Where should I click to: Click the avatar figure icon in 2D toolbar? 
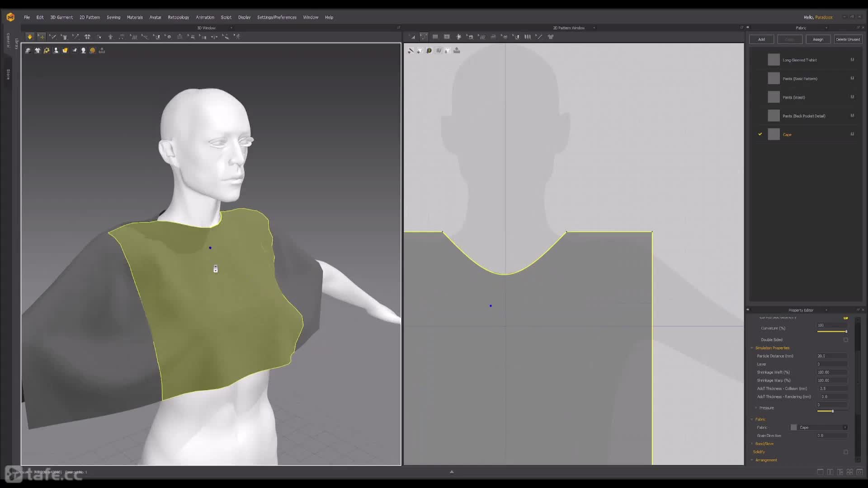tap(458, 37)
